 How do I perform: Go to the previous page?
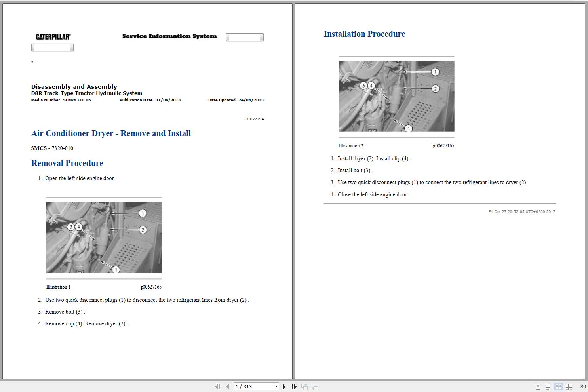227,386
